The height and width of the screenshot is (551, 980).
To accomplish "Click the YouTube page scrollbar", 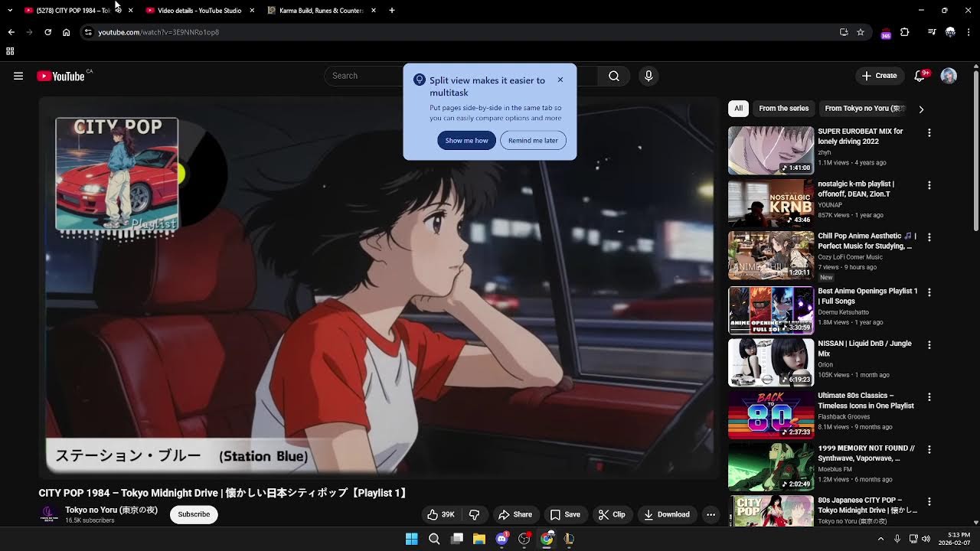I will click(975, 149).
